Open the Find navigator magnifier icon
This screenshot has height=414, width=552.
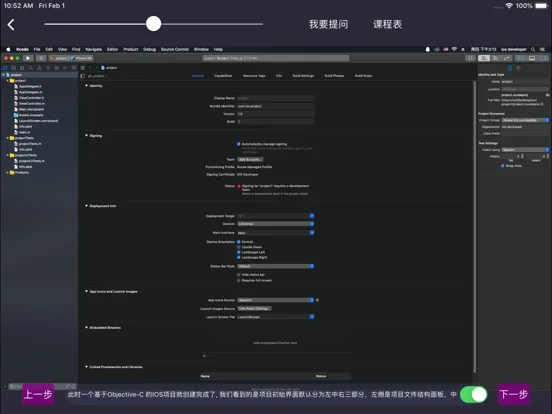(31, 68)
